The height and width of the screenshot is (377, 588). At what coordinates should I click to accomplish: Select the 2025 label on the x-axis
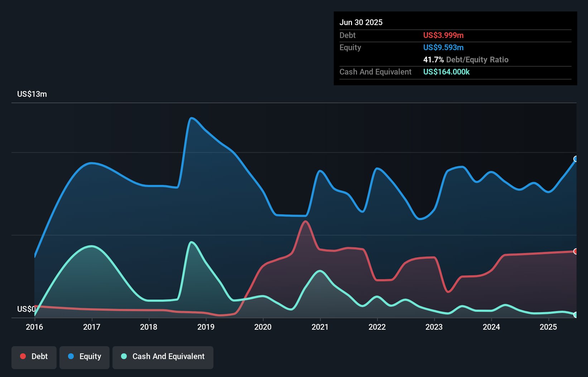pyautogui.click(x=549, y=327)
